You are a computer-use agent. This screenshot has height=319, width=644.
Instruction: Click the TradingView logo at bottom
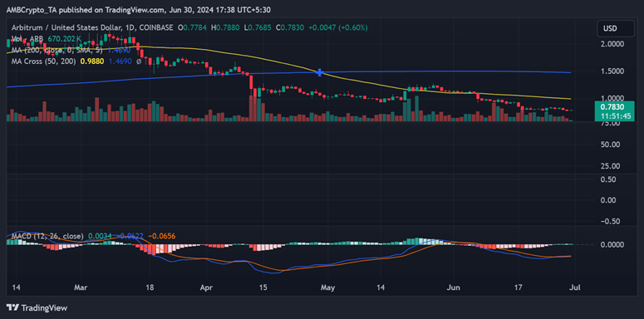tap(37, 307)
